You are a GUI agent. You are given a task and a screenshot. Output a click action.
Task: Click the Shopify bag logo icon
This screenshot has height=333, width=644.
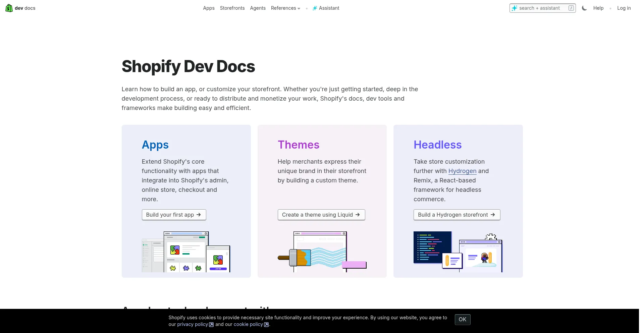[x=9, y=8]
